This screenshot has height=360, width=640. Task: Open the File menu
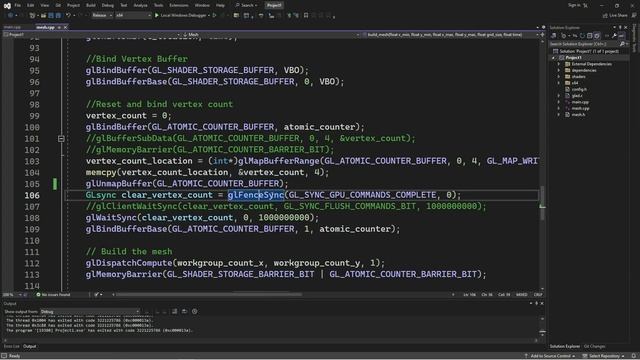[x=18, y=5]
